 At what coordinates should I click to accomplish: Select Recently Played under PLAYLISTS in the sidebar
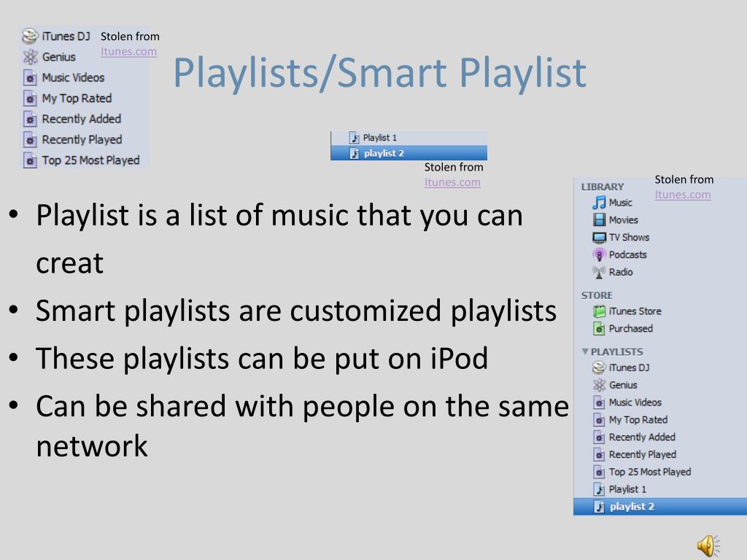pos(642,455)
